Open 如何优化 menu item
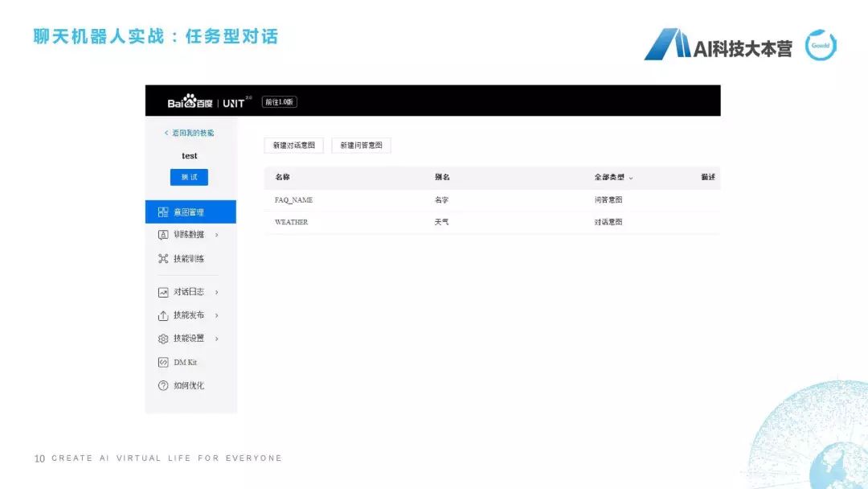Viewport: 868px width, 489px height. [190, 385]
